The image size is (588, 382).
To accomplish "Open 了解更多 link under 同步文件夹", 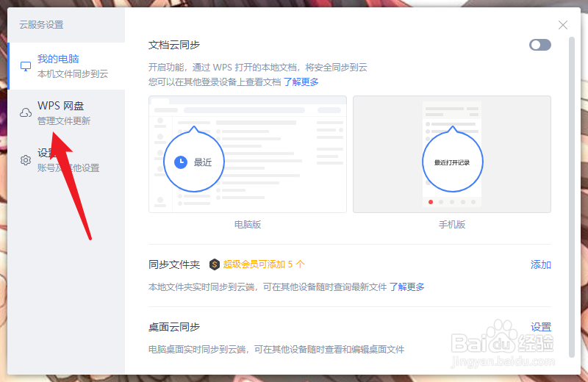I will (x=406, y=287).
